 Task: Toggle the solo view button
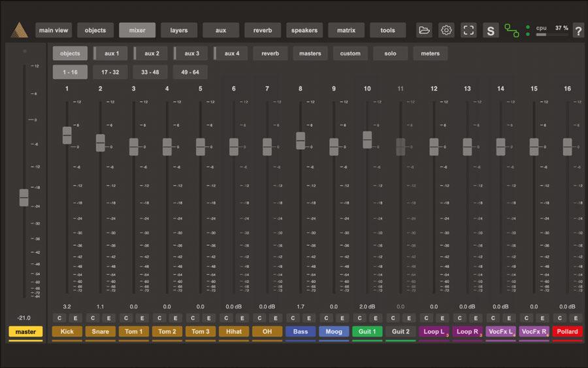[x=390, y=54]
